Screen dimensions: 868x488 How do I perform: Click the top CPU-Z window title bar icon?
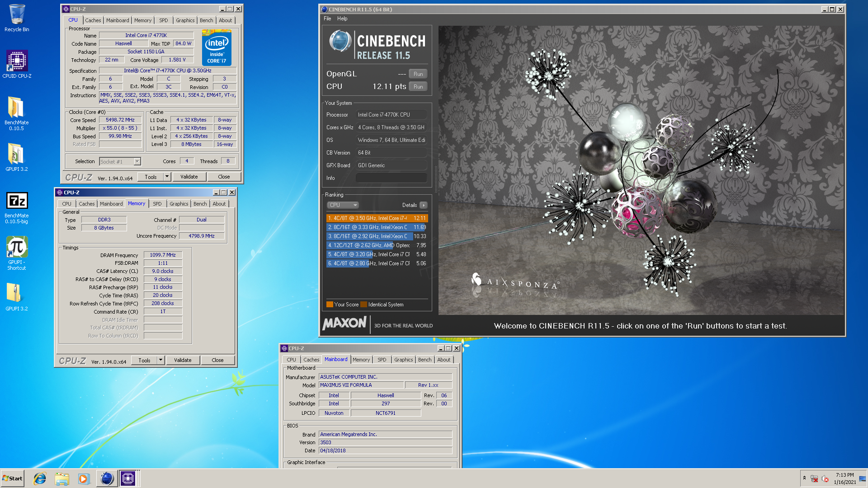[66, 9]
